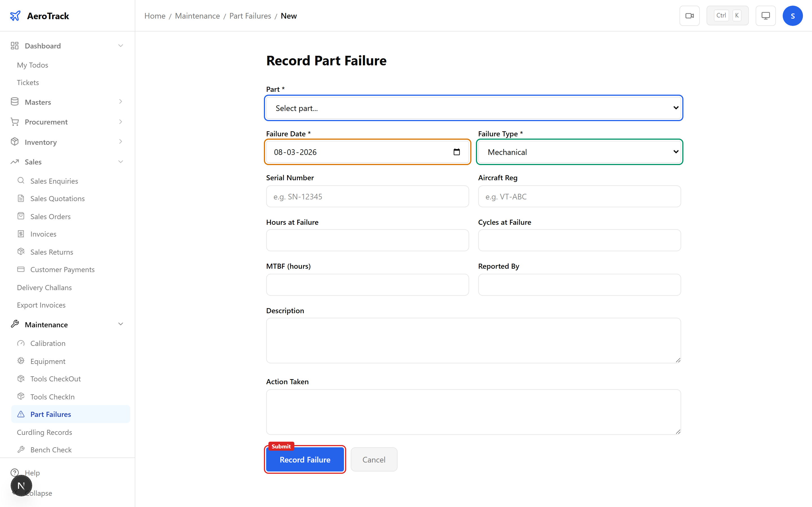
Task: Navigate to Part Failures via breadcrumb
Action: click(x=250, y=16)
